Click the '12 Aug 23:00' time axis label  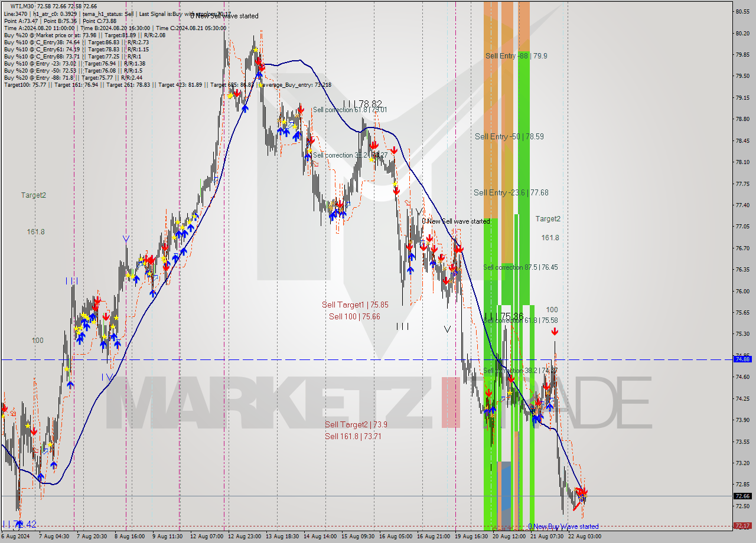(x=245, y=537)
